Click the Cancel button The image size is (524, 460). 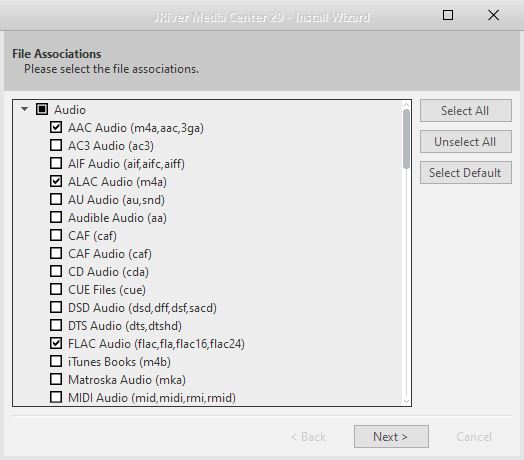tap(474, 437)
